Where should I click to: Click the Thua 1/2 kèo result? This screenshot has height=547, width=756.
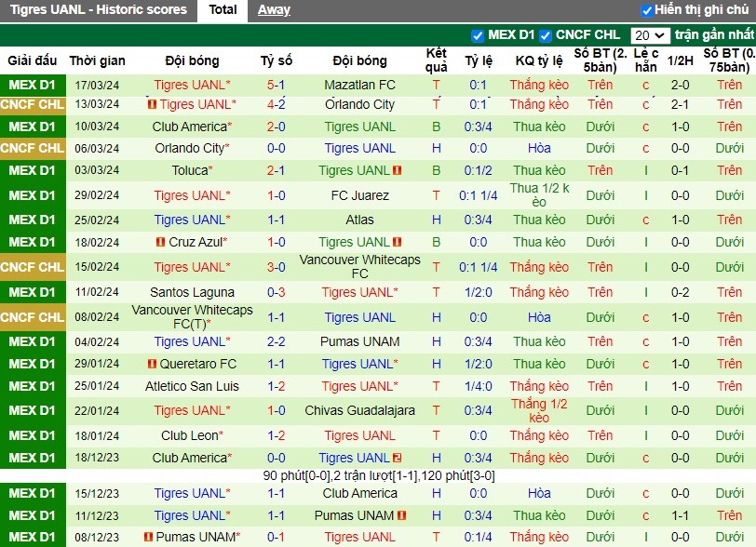point(539,195)
